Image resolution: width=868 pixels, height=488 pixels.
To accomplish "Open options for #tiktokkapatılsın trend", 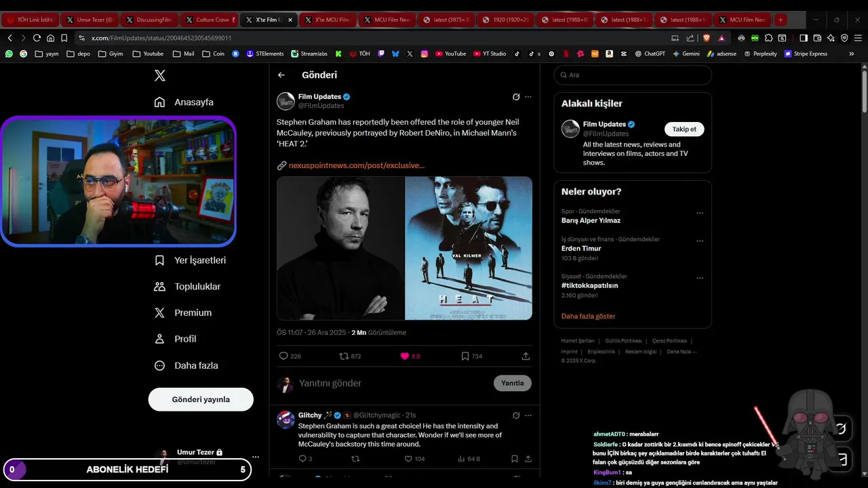I will (700, 278).
